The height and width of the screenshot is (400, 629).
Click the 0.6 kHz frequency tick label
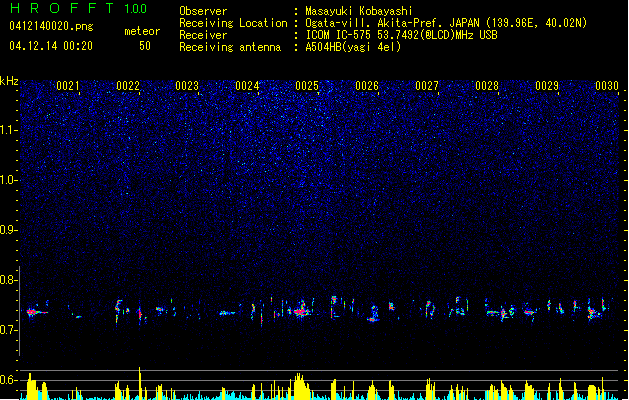(x=8, y=380)
